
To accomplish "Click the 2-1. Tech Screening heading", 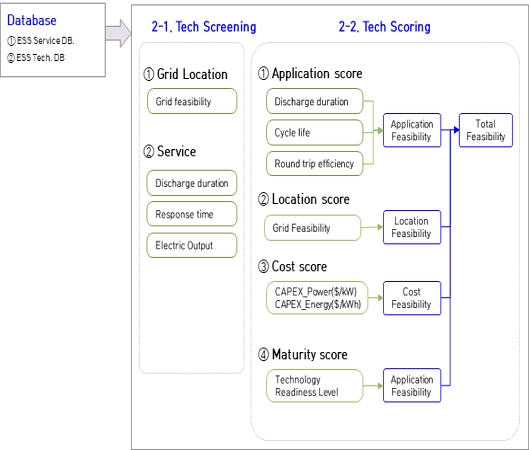I will tap(204, 27).
